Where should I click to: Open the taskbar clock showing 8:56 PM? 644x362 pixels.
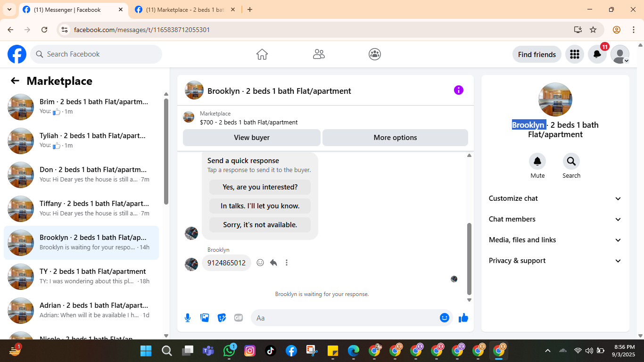(x=623, y=351)
